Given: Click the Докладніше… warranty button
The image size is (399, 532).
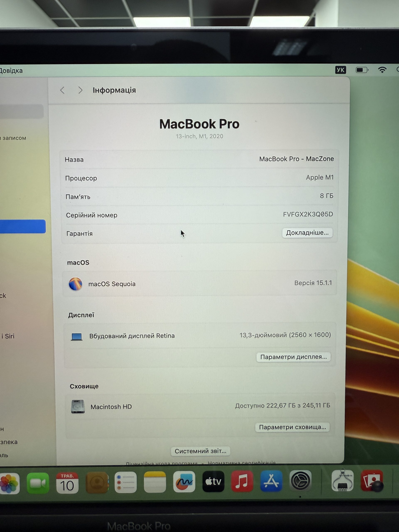Looking at the screenshot, I should click(x=307, y=233).
